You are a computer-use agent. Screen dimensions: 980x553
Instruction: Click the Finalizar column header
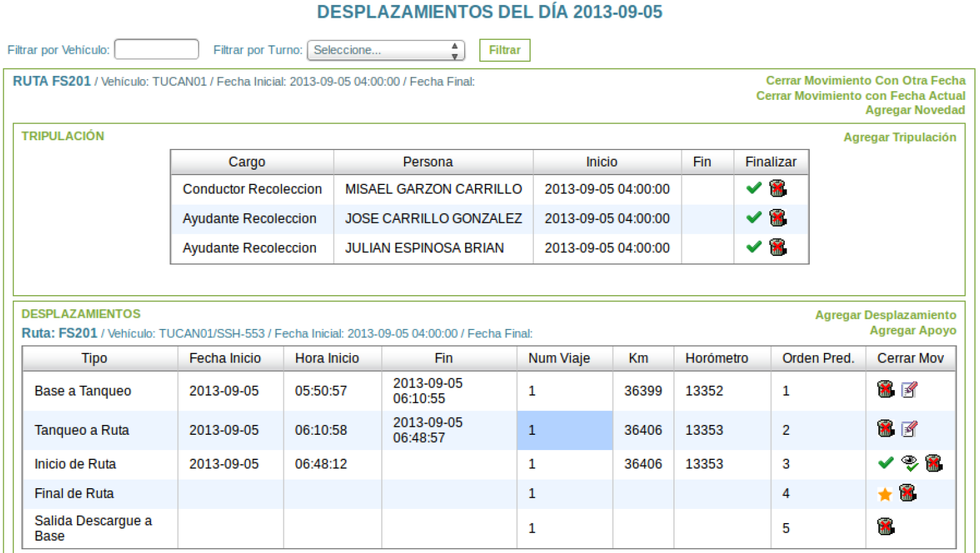point(771,162)
